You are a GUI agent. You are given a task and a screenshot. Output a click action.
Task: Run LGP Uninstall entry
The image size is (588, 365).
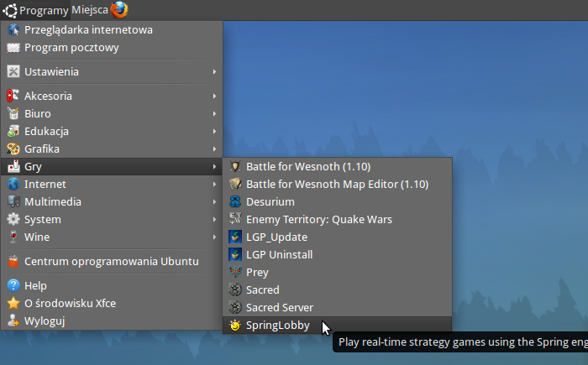[x=338, y=254]
